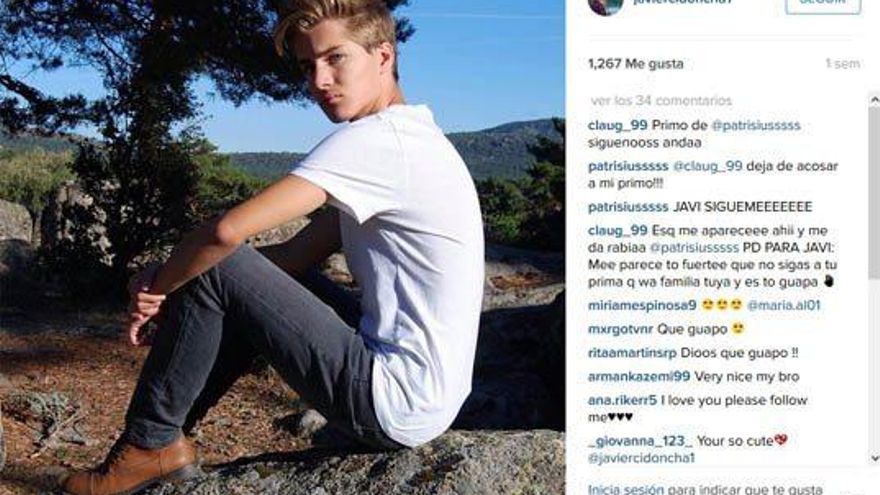Screen dimensions: 880x495
Task: Open the @patrisiusssss mention link
Action: click(755, 126)
